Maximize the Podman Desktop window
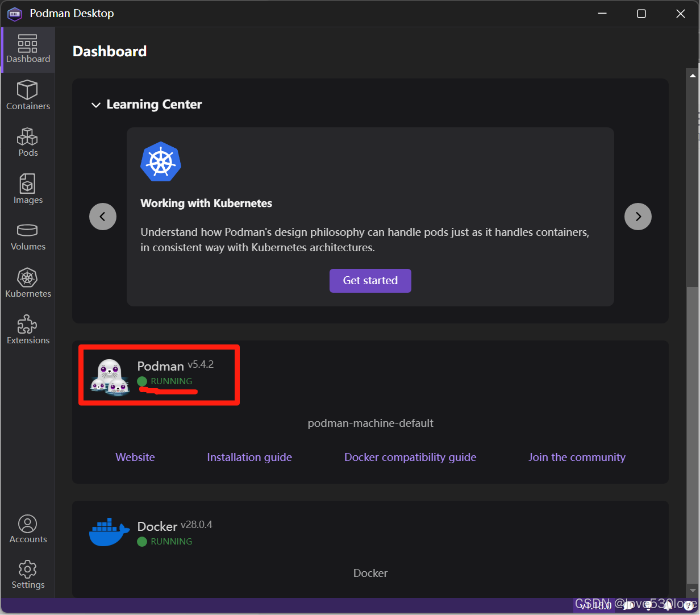Screen dimensions: 700x615 [641, 14]
